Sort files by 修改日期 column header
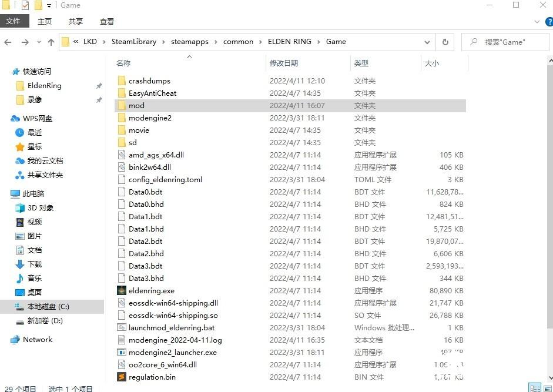Image resolution: width=553 pixels, height=392 pixels. click(284, 63)
